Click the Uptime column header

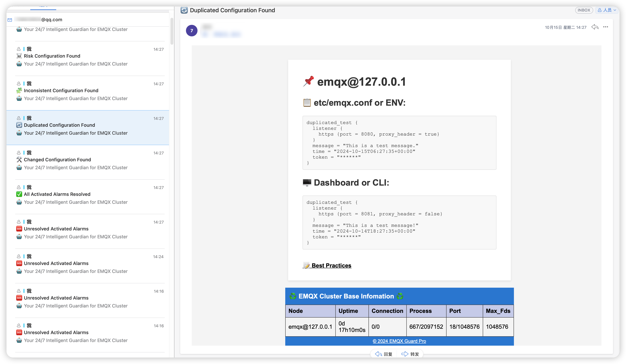coord(352,311)
